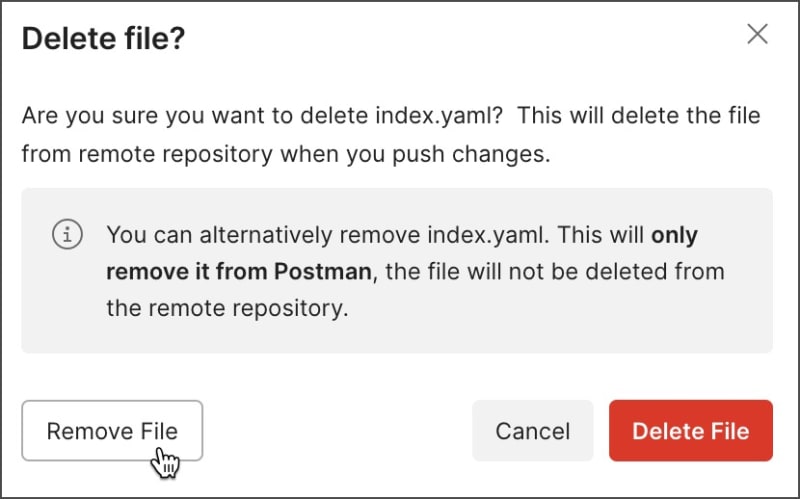Cancel the file deletion
The width and height of the screenshot is (800, 499).
533,431
